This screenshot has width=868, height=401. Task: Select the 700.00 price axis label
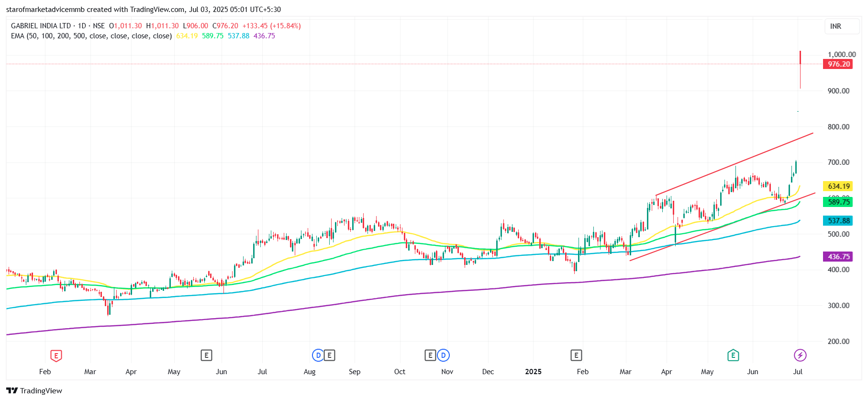coord(839,162)
